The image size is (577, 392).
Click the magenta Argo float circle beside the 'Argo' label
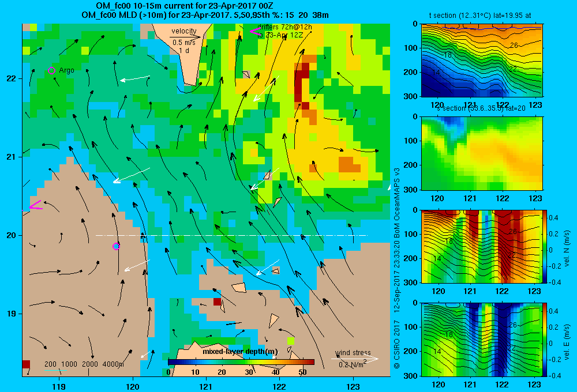(x=51, y=70)
